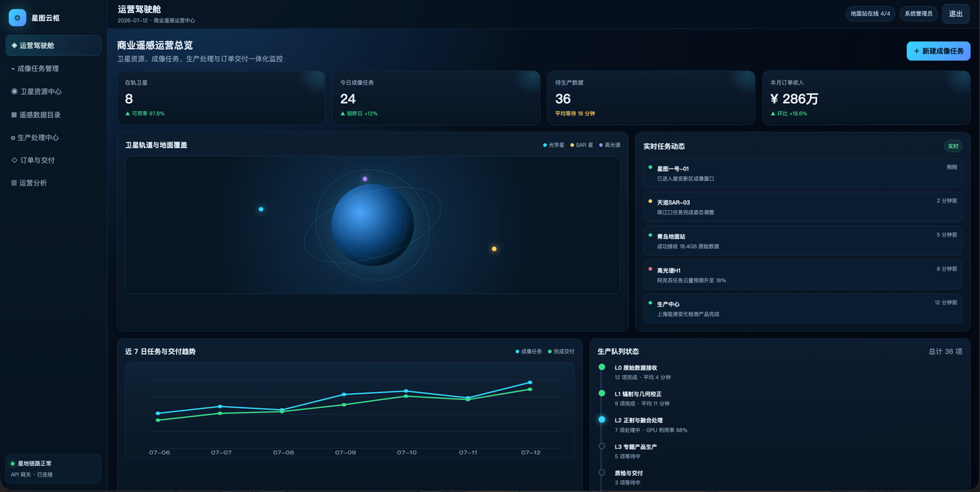Screen dimensions: 980x492
Task: Open the 本月订单收入 stat card
Action: click(x=866, y=98)
